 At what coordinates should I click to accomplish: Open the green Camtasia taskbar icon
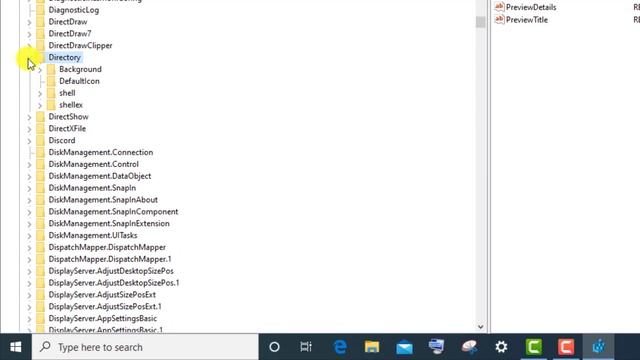click(533, 347)
